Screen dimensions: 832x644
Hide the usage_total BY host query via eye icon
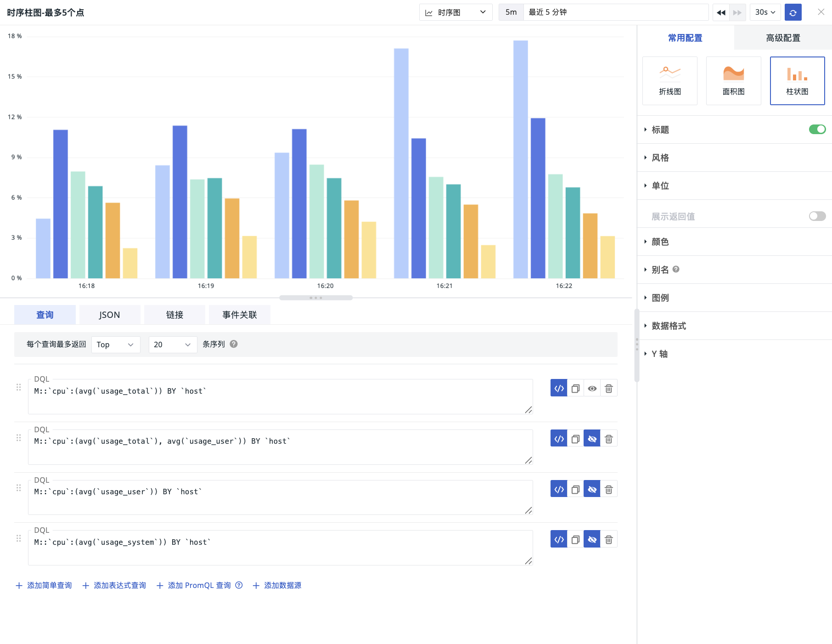tap(592, 389)
